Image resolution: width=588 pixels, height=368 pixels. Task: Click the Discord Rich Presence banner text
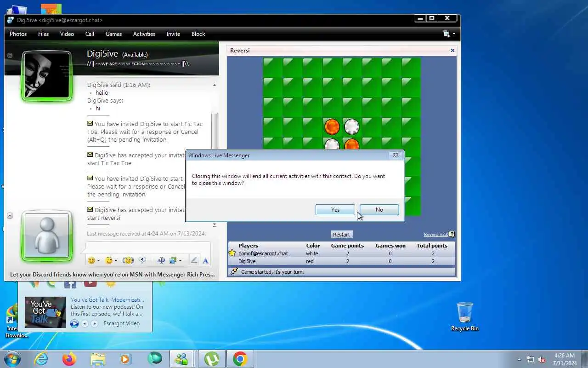pos(113,275)
